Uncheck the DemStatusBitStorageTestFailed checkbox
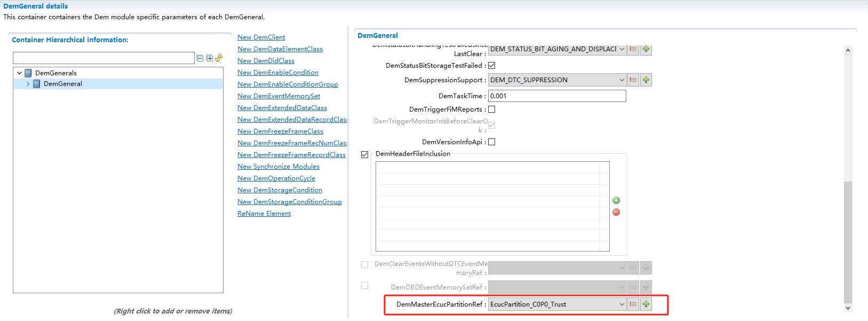The width and height of the screenshot is (868, 321). (x=492, y=66)
